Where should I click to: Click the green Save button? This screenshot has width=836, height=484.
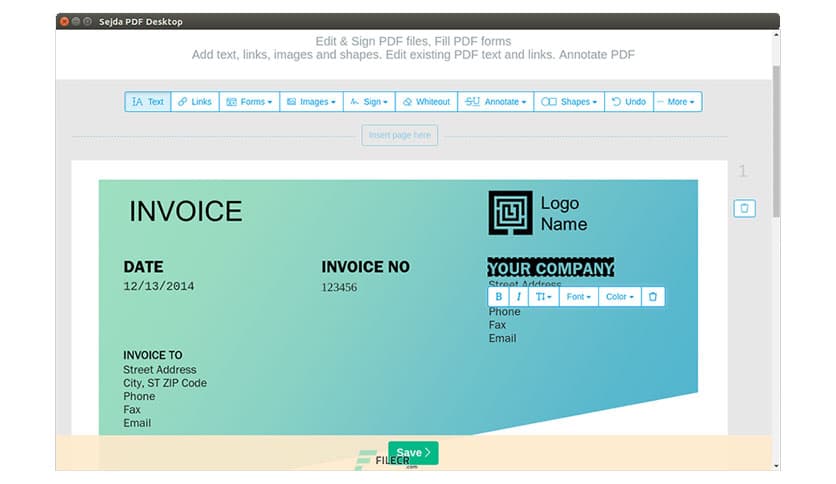click(x=413, y=453)
